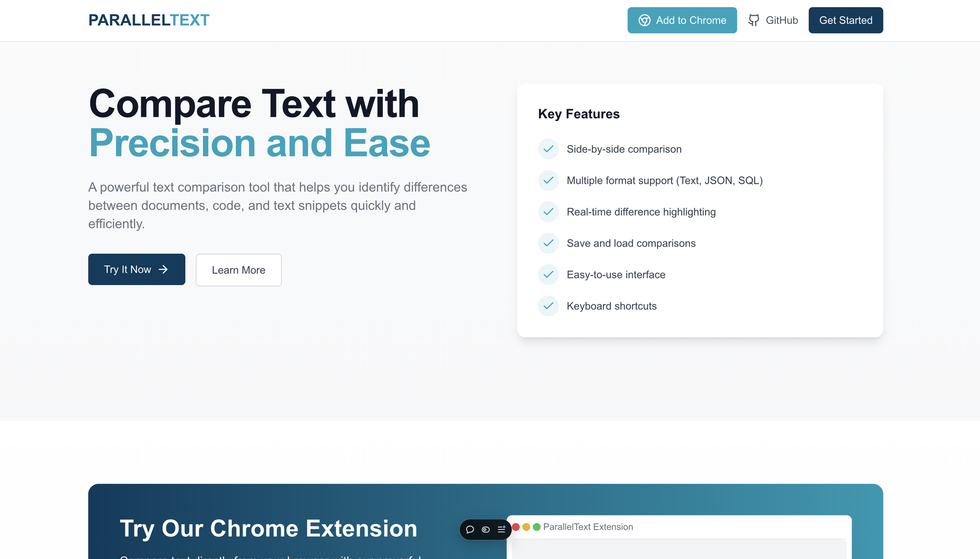This screenshot has height=559, width=980.
Task: Click the GitHub octocat icon
Action: [754, 20]
